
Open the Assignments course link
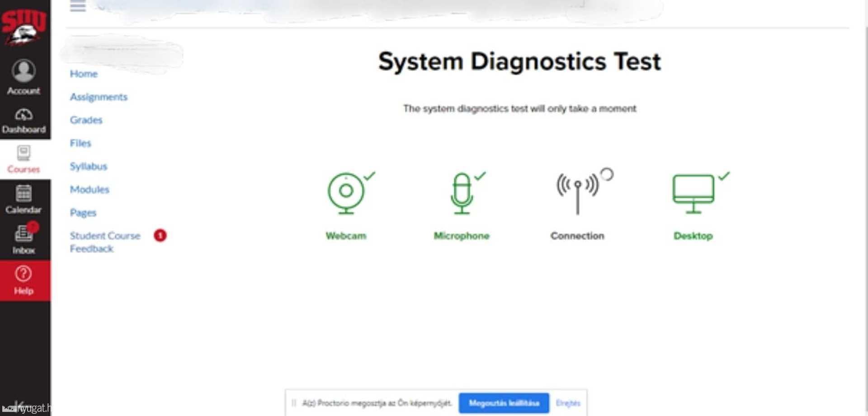pyautogui.click(x=99, y=97)
